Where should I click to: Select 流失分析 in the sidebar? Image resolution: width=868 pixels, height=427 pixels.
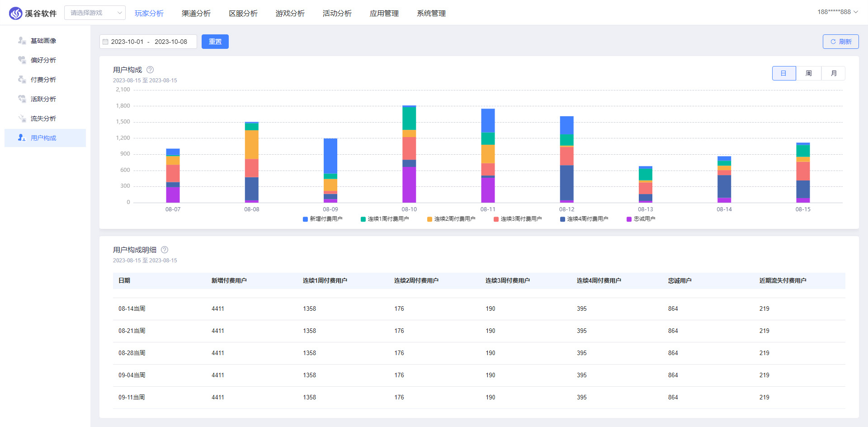pos(45,119)
